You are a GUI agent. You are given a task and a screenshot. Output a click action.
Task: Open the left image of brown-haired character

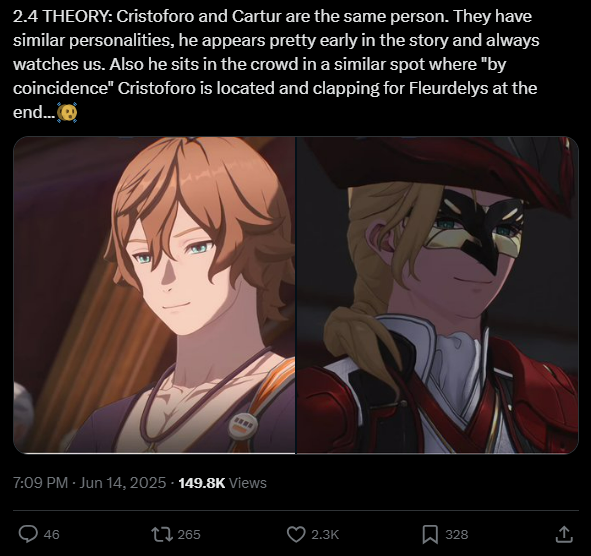coord(155,295)
